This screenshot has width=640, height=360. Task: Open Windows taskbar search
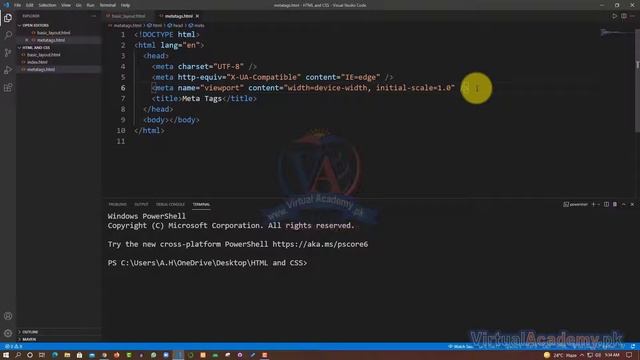[x=18, y=355]
